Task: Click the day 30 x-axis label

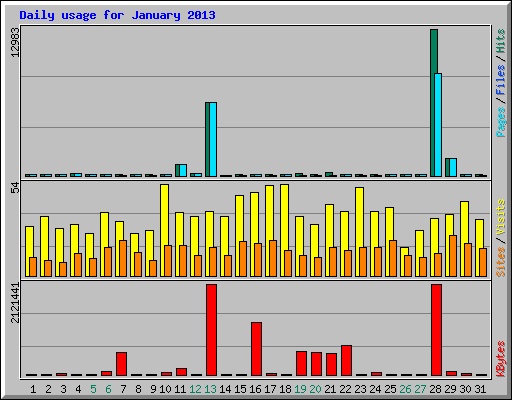Action: tap(465, 389)
